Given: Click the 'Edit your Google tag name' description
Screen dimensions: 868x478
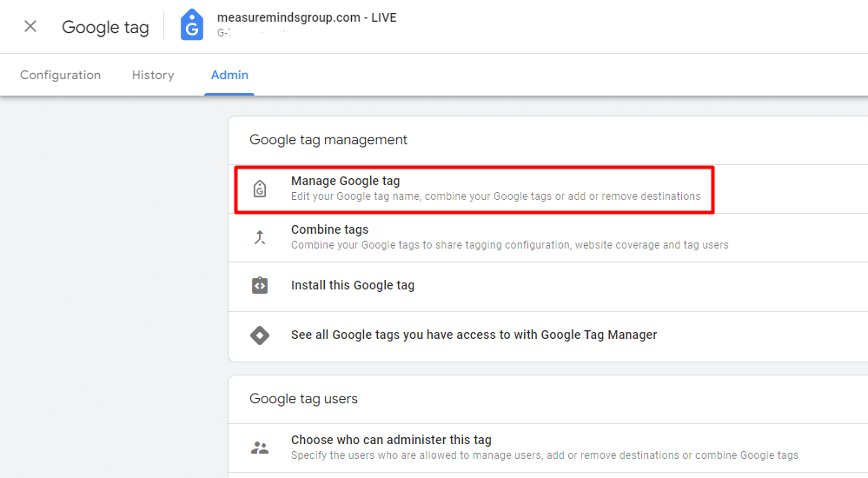Looking at the screenshot, I should pyautogui.click(x=495, y=196).
